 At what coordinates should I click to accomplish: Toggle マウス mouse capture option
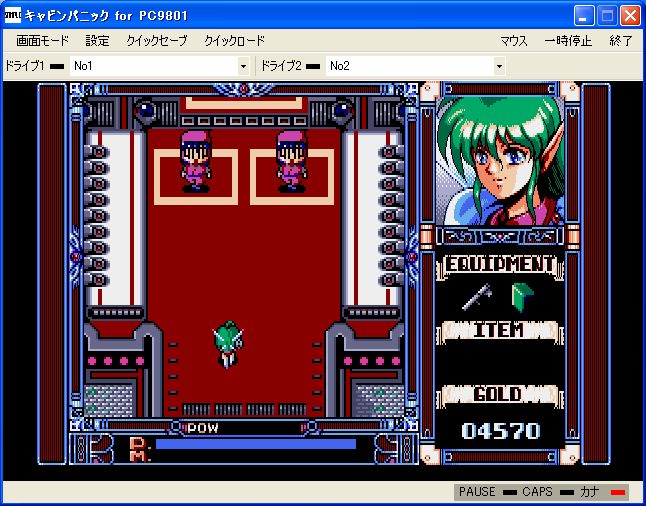click(x=514, y=41)
